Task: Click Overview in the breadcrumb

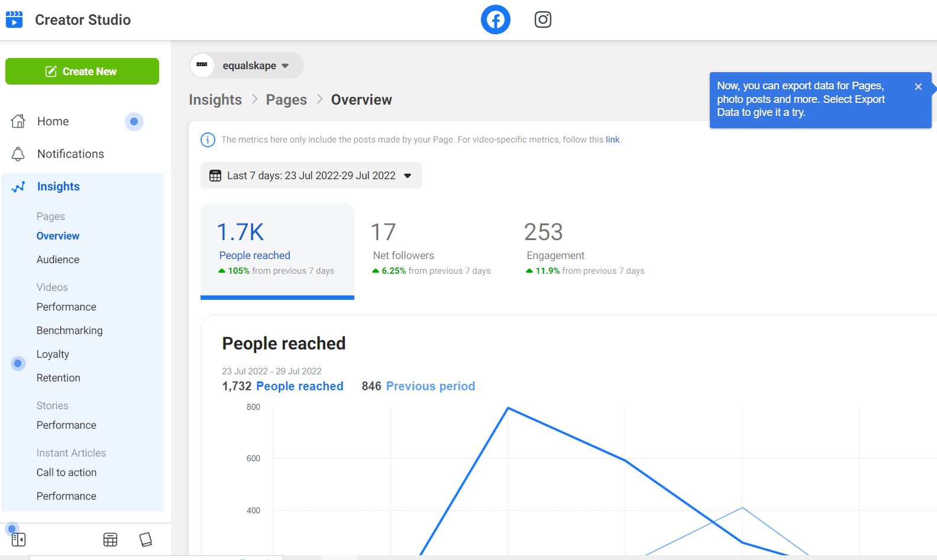Action: coord(361,99)
